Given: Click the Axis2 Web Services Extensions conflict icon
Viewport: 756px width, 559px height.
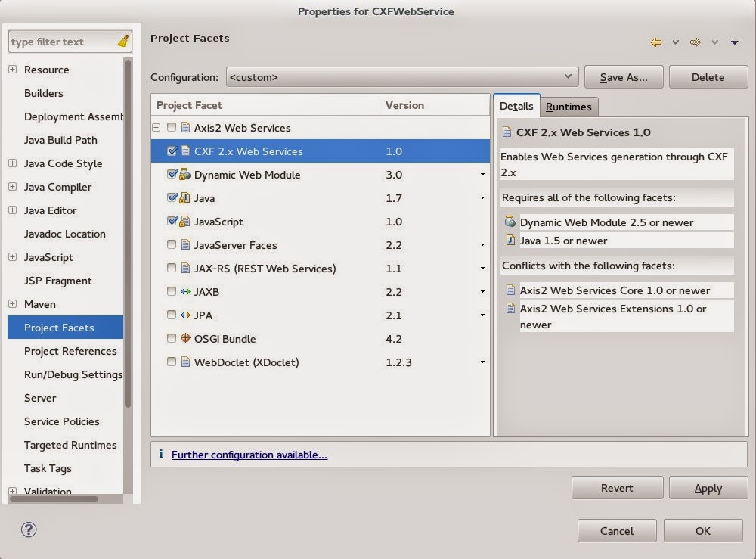Looking at the screenshot, I should tap(510, 308).
